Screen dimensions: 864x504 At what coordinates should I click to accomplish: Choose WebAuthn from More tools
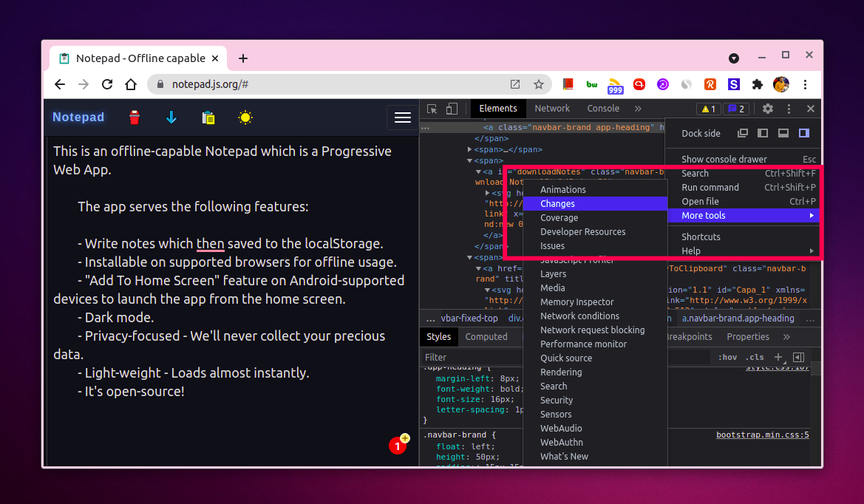pos(595,443)
